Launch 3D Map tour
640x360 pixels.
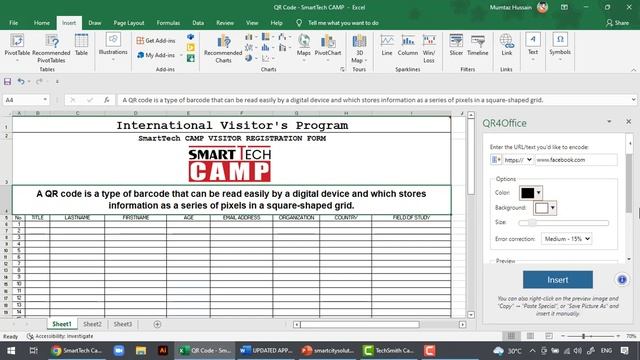359,48
